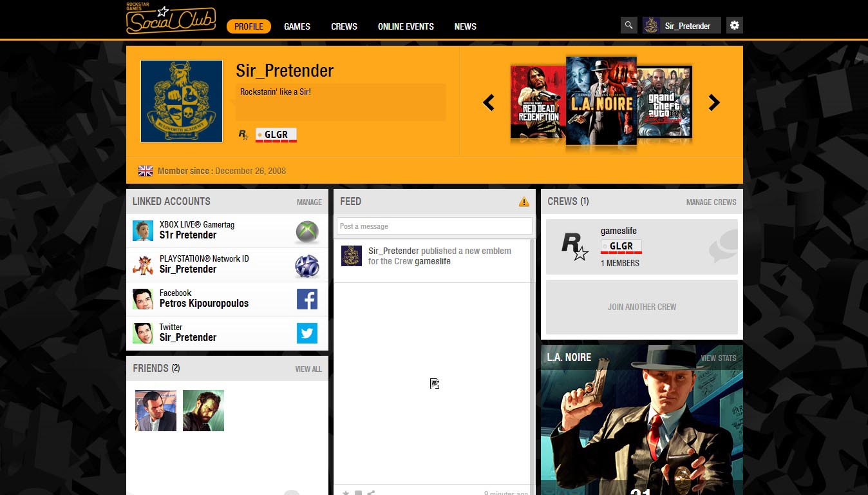Screen dimensions: 868x495
Task: Open the Sir_Pretender account menu in the header
Action: click(682, 26)
